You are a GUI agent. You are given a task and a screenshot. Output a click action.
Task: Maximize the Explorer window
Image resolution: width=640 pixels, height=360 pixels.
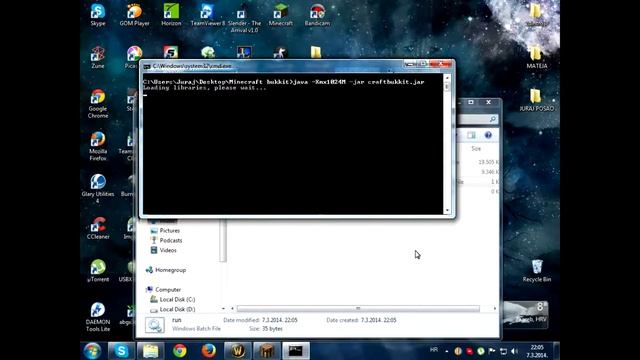point(471,102)
